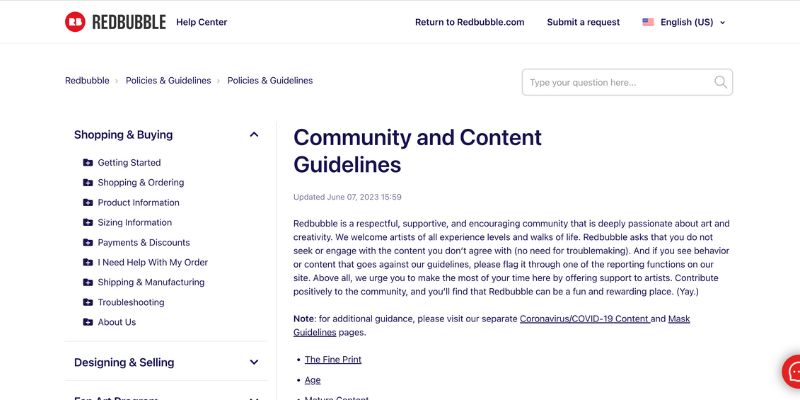Focus the Type your question here search field
Image resolution: width=800 pixels, height=400 pixels.
627,82
